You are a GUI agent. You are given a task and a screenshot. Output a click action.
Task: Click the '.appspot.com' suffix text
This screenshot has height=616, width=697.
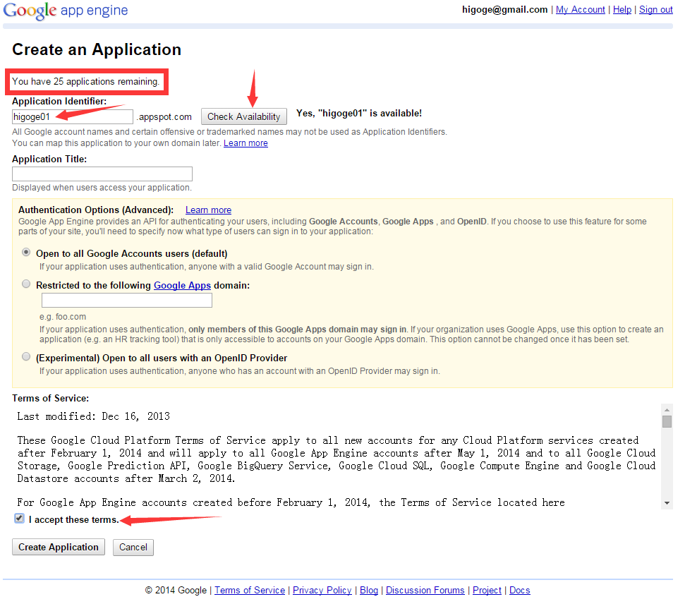click(164, 117)
